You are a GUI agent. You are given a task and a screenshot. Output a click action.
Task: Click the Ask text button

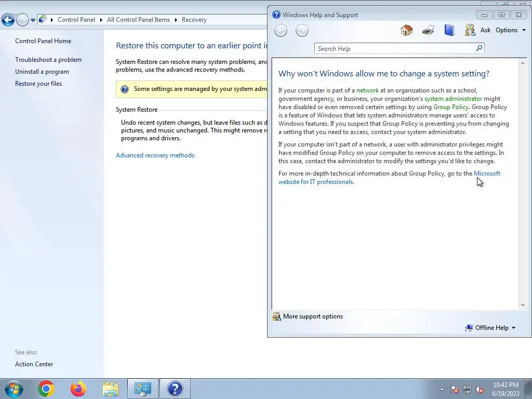click(x=485, y=30)
